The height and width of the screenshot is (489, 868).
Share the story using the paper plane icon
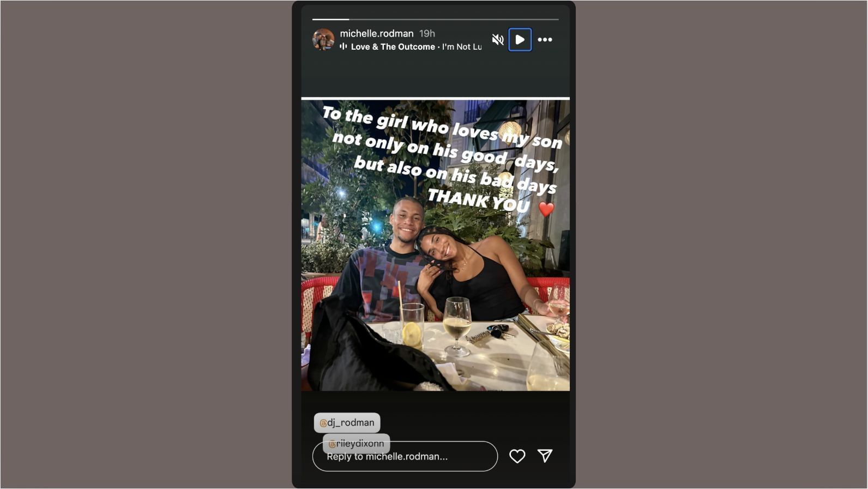click(545, 456)
